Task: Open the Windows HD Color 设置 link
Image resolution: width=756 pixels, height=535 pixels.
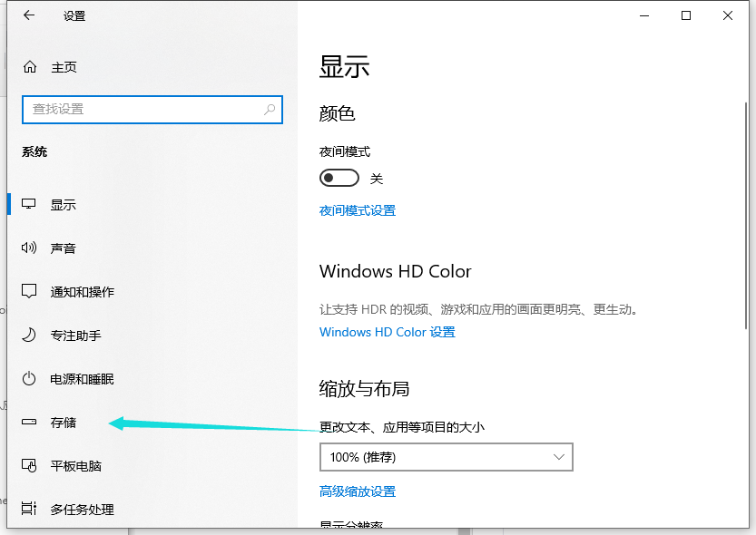Action: (x=387, y=332)
